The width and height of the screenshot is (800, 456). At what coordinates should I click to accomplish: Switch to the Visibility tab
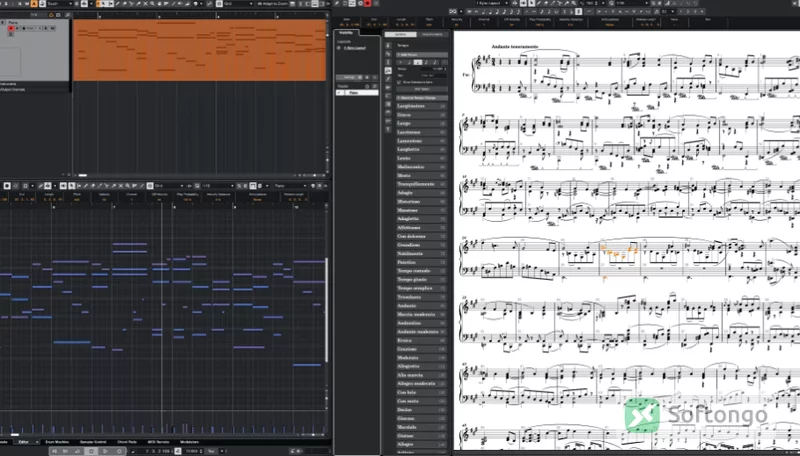346,33
